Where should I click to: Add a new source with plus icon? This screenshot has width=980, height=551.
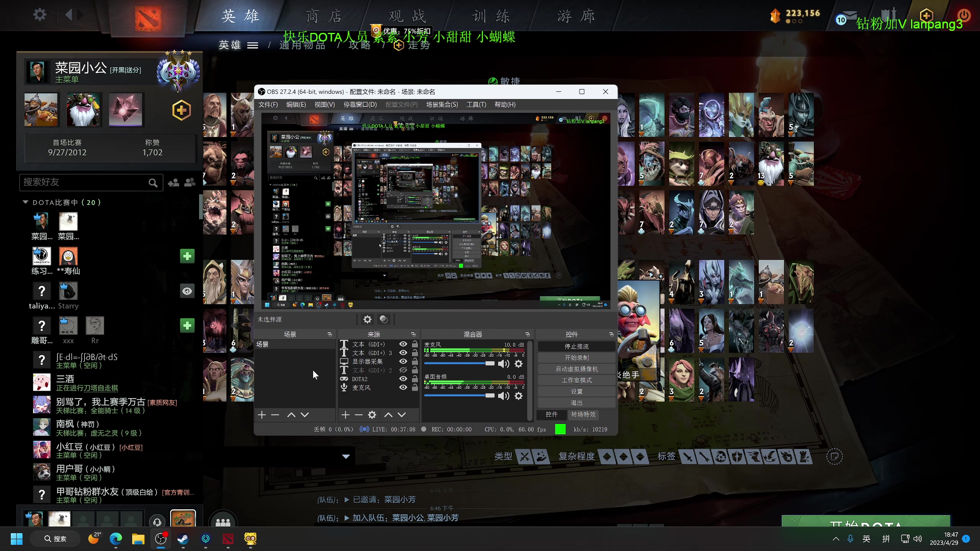pos(345,415)
